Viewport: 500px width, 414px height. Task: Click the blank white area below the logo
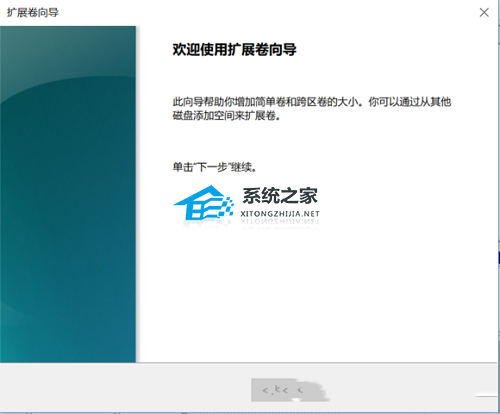click(317, 293)
